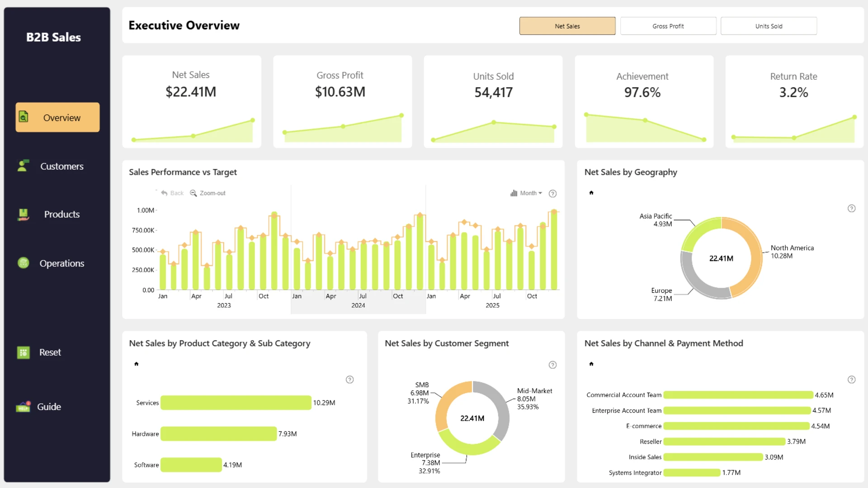Click the Zoom-out magnifier in sales chart

pos(193,193)
